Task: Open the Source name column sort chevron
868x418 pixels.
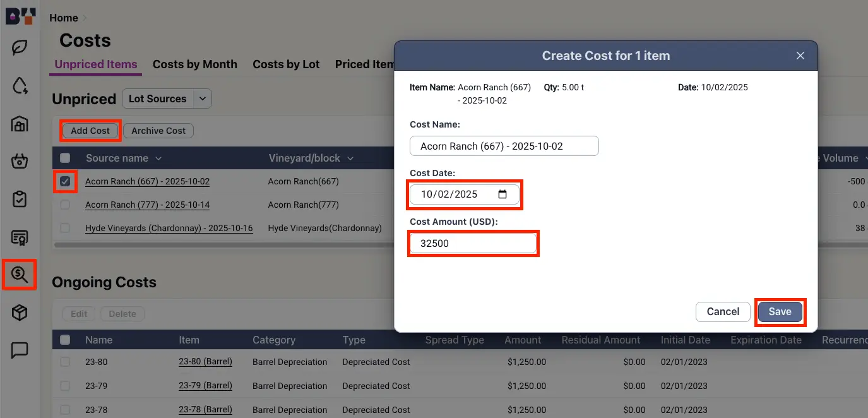Action: point(158,158)
